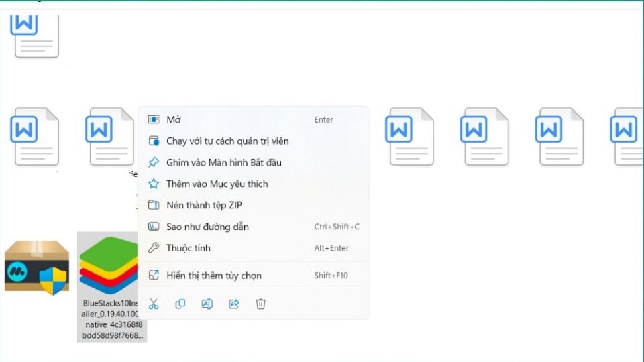Click the Rename icon in context menu
Screen dimensions: 644x362
pos(207,304)
